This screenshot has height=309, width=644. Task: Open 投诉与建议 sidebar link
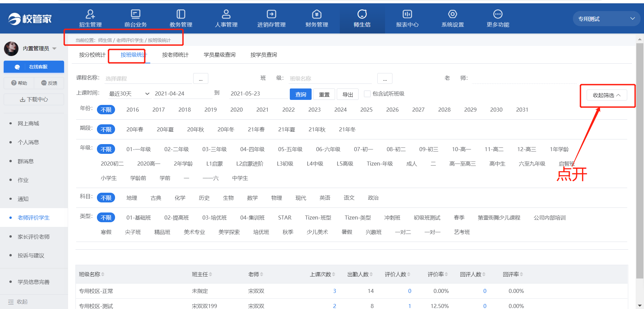click(x=31, y=255)
